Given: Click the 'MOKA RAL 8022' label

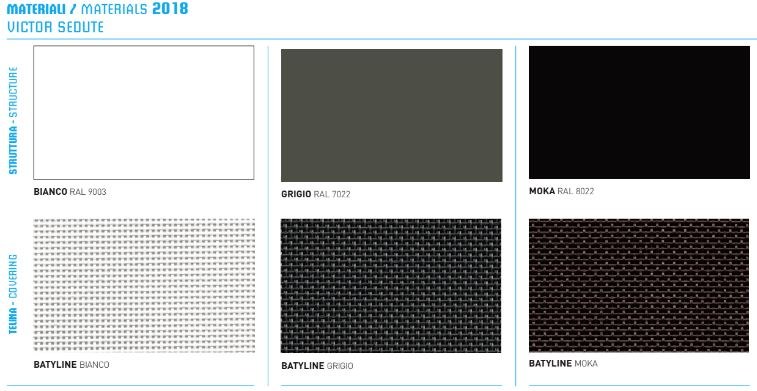Looking at the screenshot, I should click(x=561, y=192).
